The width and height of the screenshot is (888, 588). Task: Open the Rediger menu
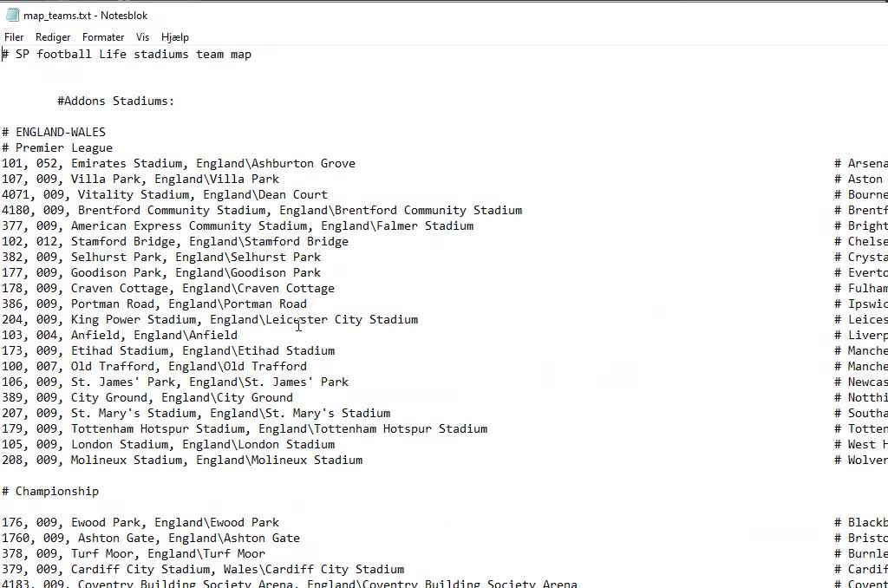pos(53,37)
